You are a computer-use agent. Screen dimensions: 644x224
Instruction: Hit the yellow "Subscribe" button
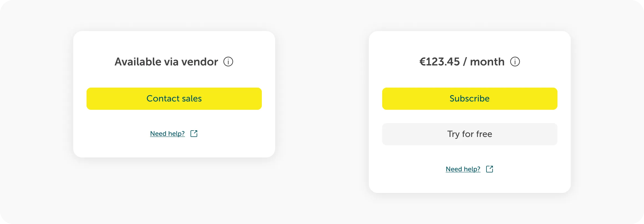pyautogui.click(x=470, y=99)
